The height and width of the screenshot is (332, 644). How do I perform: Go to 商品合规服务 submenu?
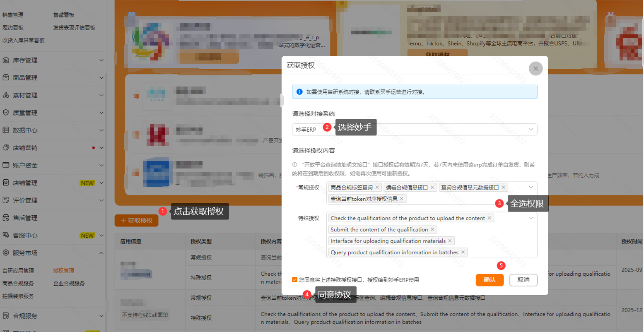(18, 284)
